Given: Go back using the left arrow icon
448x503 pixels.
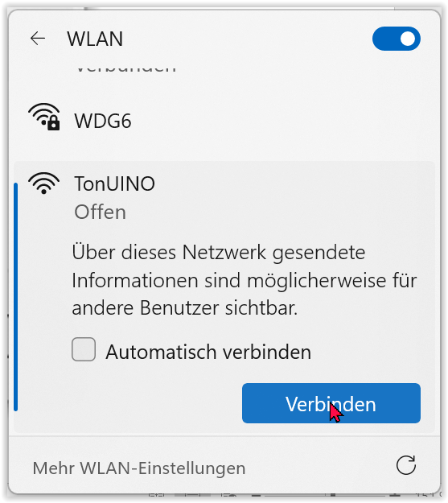Looking at the screenshot, I should [38, 39].
